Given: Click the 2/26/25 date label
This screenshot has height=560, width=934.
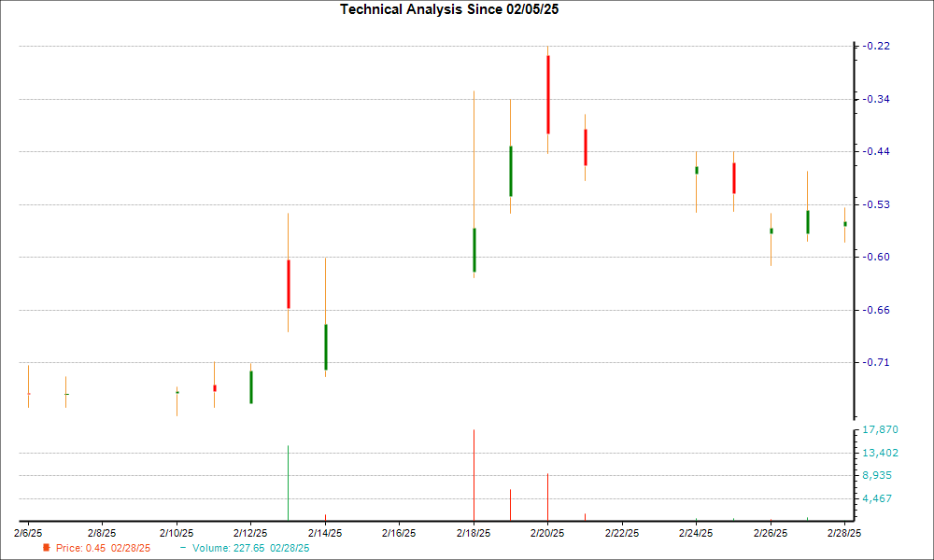Looking at the screenshot, I should 771,533.
